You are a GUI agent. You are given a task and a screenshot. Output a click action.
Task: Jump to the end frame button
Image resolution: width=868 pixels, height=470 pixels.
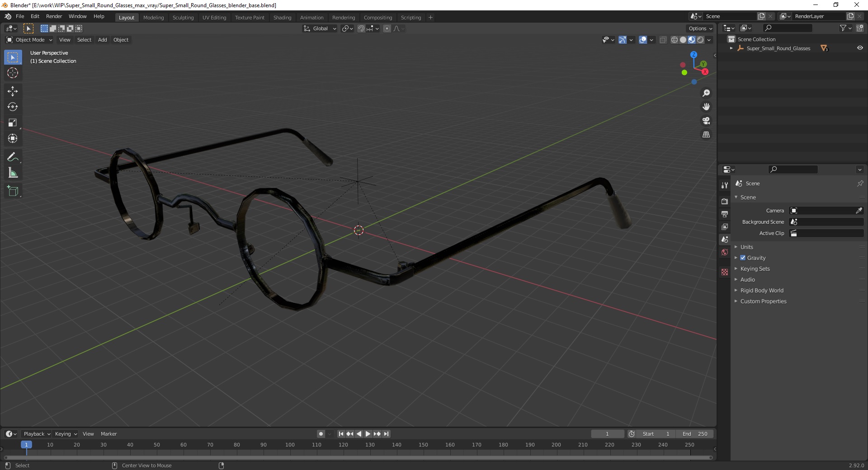click(386, 434)
